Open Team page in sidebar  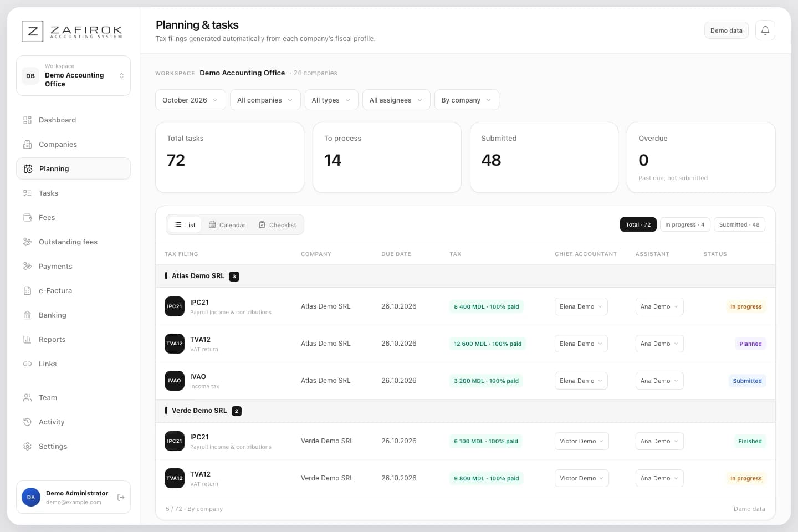[74, 398]
